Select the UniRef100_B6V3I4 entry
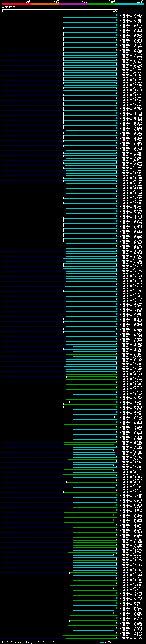This screenshot has height=644, width=146. point(131,407)
